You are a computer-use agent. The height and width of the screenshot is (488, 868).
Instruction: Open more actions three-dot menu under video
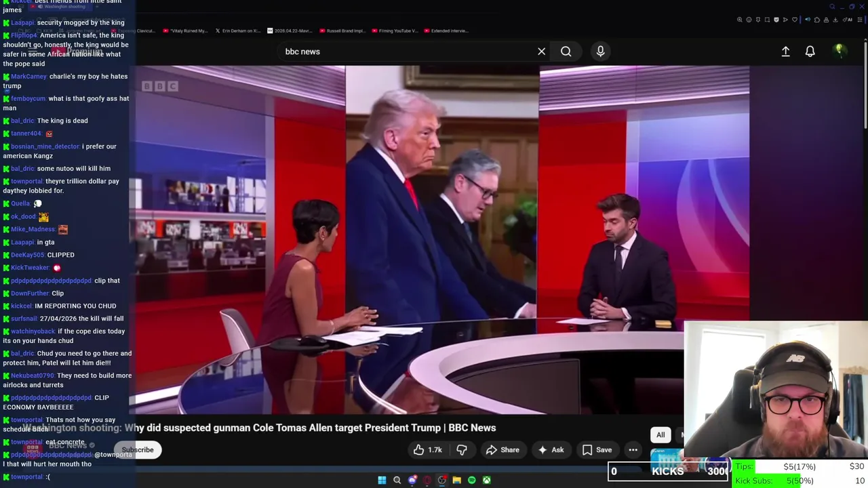(633, 450)
